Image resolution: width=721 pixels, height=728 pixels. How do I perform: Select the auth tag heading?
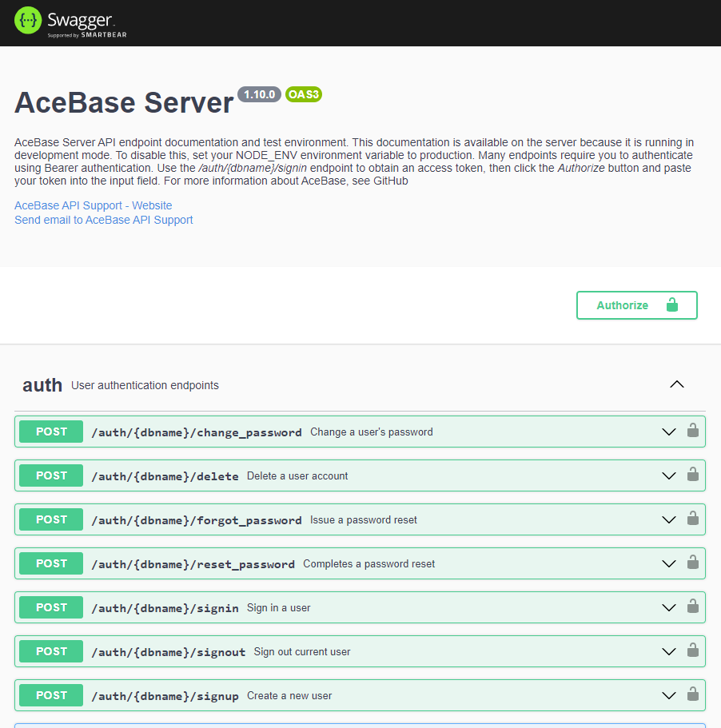[x=42, y=385]
